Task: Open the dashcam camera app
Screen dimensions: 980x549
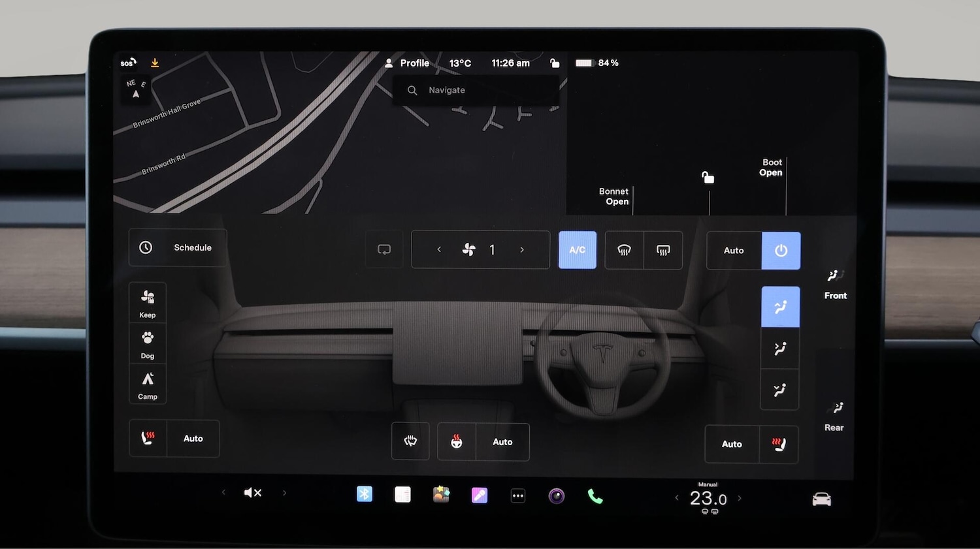Action: pos(556,496)
